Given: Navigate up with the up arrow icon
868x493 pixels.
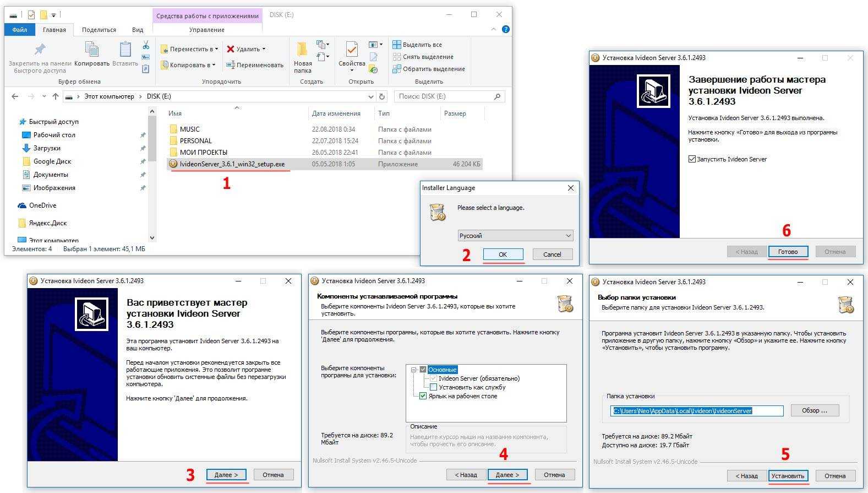Looking at the screenshot, I should pyautogui.click(x=55, y=96).
